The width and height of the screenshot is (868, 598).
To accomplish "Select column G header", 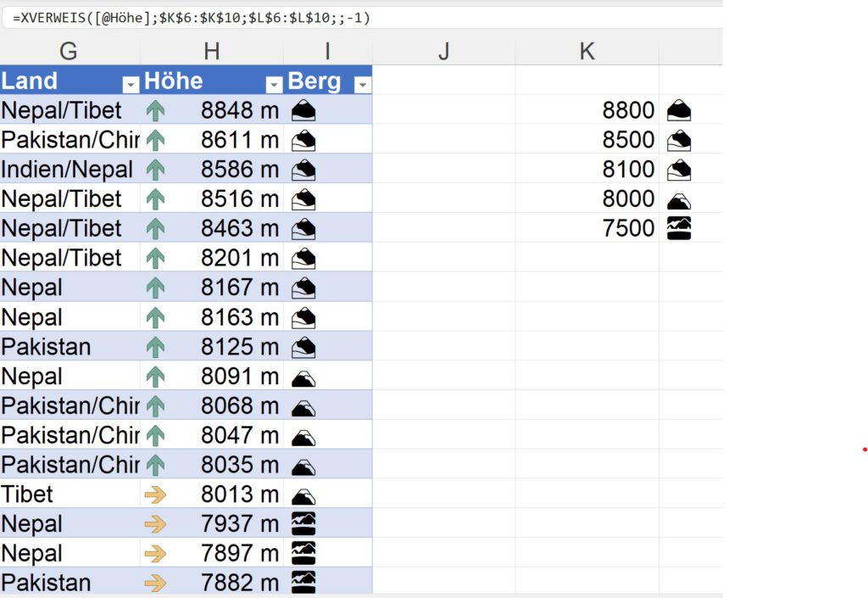I will click(69, 51).
